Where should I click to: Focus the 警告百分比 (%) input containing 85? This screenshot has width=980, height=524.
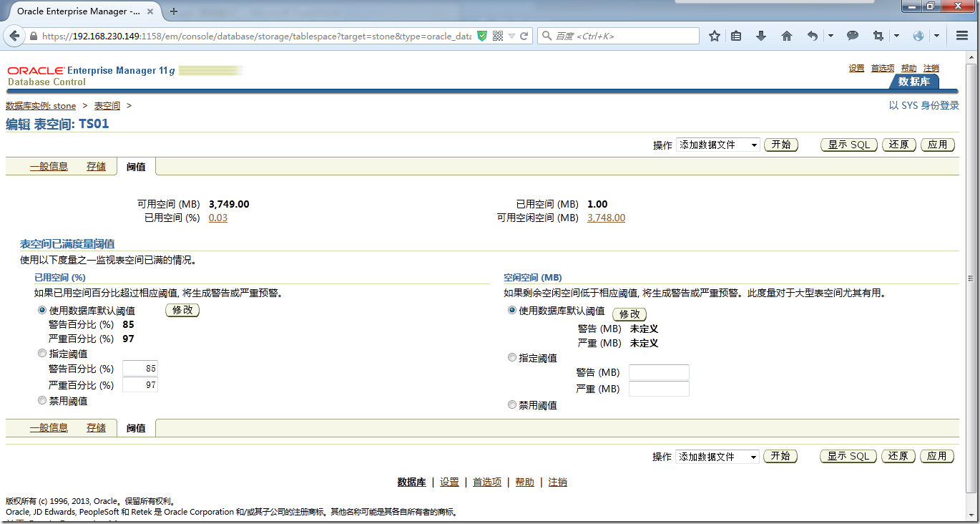(x=140, y=369)
